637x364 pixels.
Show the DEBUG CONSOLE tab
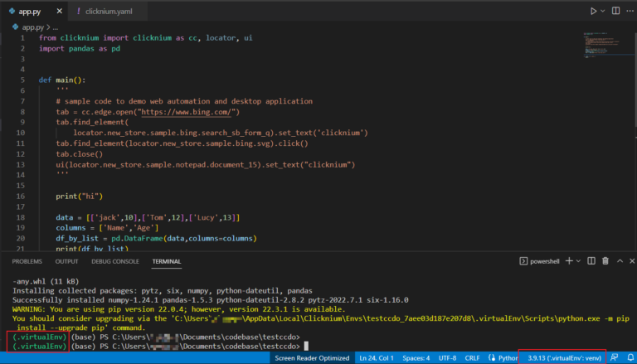coord(115,261)
